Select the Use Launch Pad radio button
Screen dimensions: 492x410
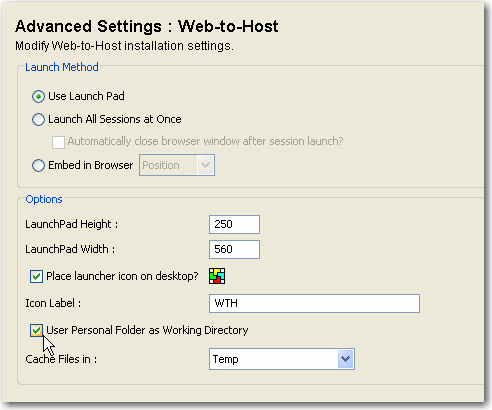coord(38,97)
